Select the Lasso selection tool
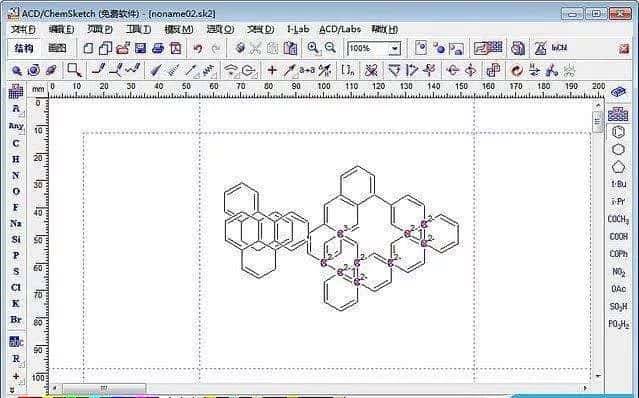 [x=75, y=71]
